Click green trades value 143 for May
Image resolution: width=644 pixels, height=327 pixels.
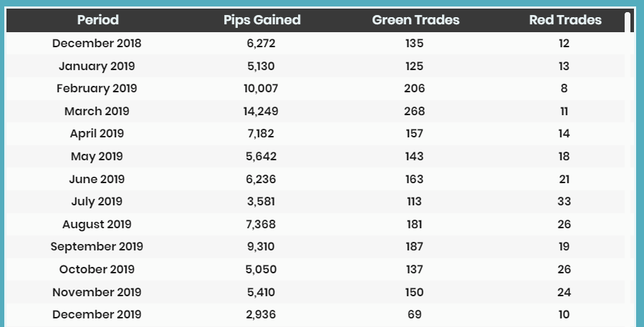[x=414, y=156]
